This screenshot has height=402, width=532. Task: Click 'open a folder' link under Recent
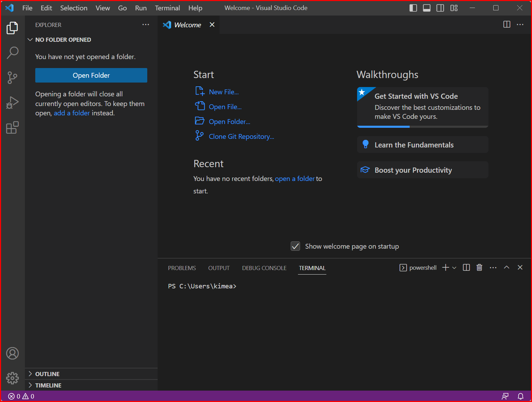pos(295,179)
